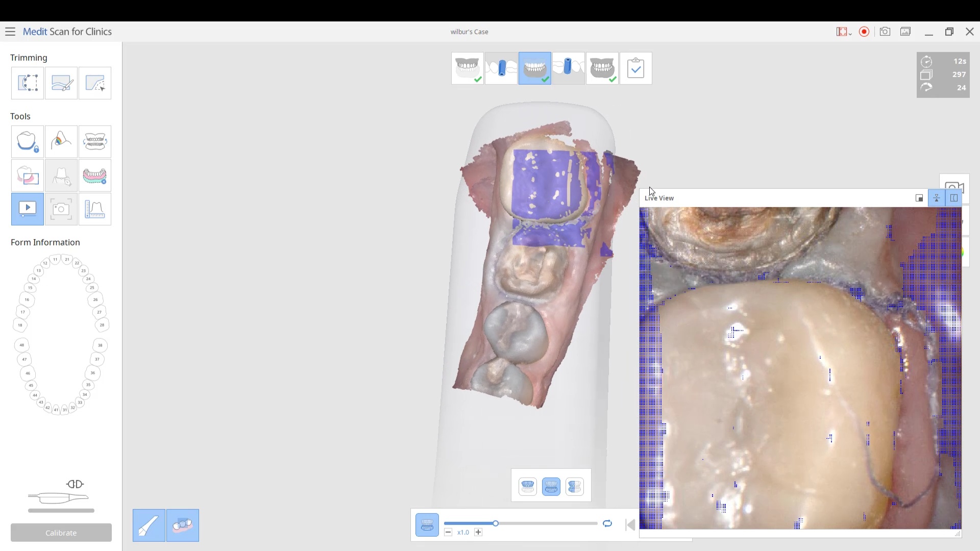This screenshot has height=551, width=980.
Task: Start screen recording with red record button
Action: point(864,32)
